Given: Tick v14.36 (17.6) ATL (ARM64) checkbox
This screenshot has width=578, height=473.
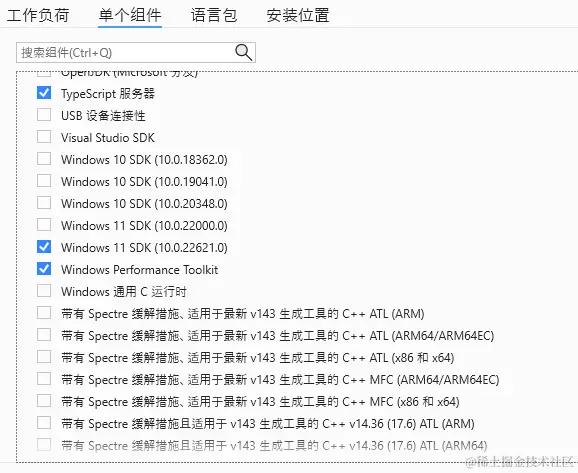Looking at the screenshot, I should point(44,445).
